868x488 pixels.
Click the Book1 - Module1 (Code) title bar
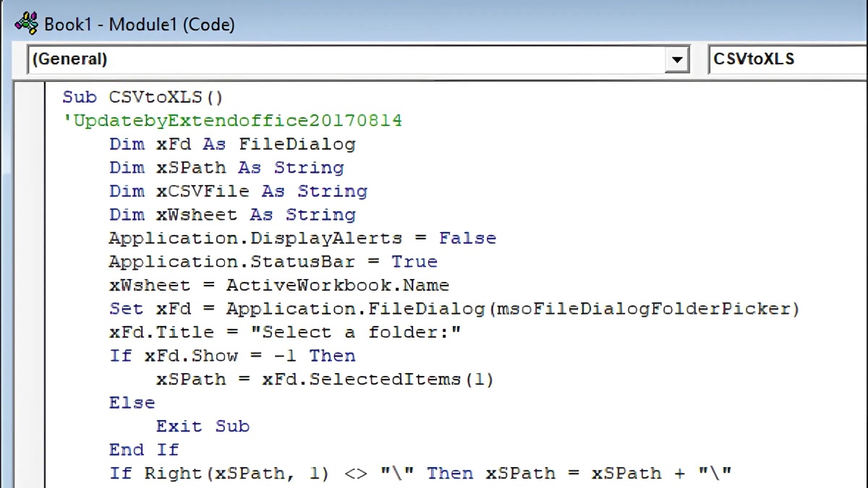(434, 24)
